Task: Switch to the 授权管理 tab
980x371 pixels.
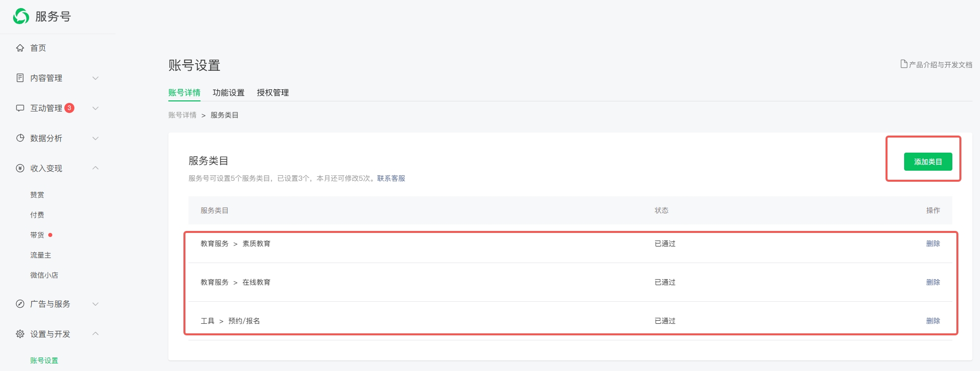Action: click(272, 93)
